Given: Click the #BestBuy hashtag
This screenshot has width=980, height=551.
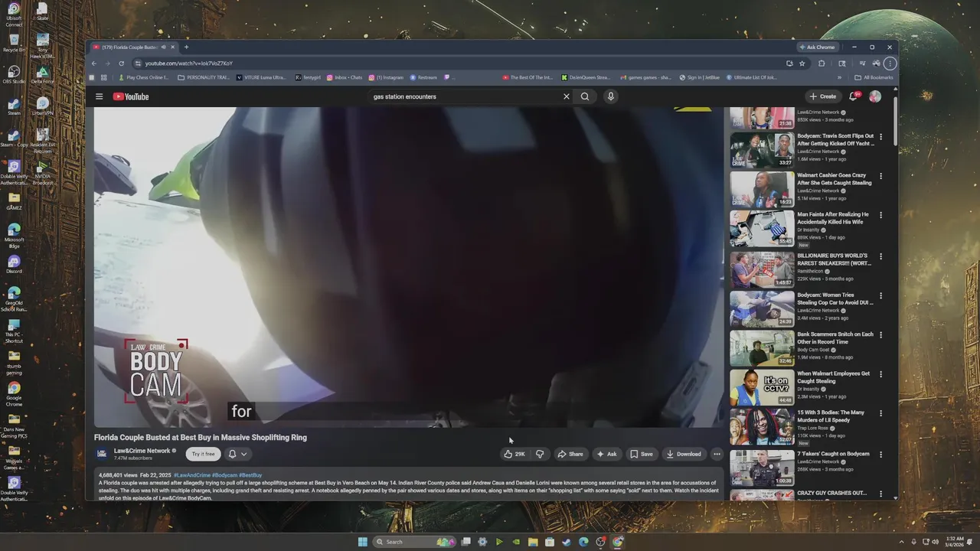Looking at the screenshot, I should [x=250, y=475].
